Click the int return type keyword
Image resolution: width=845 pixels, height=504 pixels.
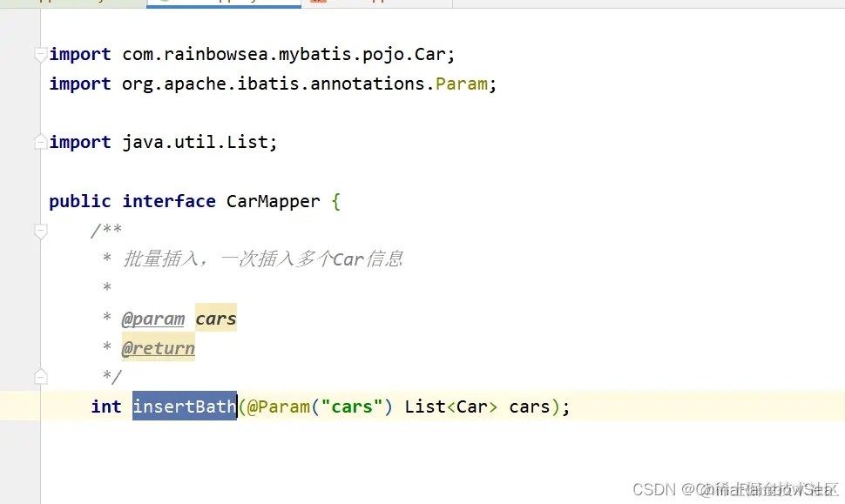point(106,407)
